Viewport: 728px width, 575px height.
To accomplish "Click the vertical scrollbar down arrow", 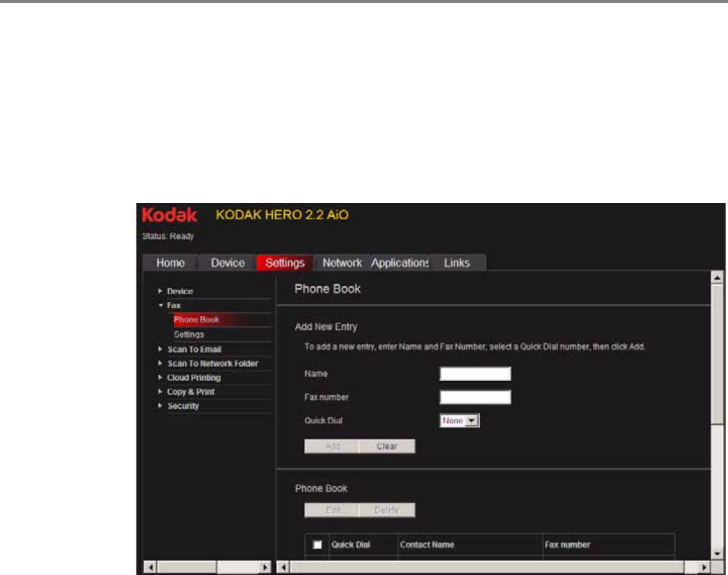I will tap(717, 553).
